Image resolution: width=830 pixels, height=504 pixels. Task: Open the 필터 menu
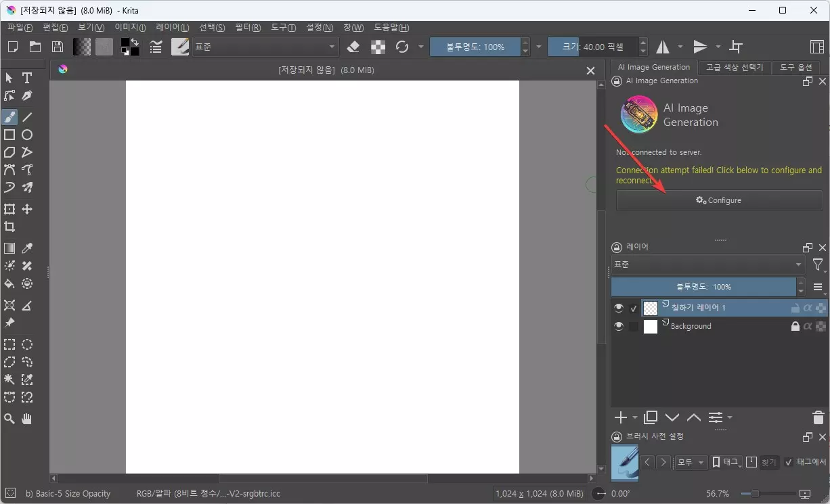pos(248,28)
